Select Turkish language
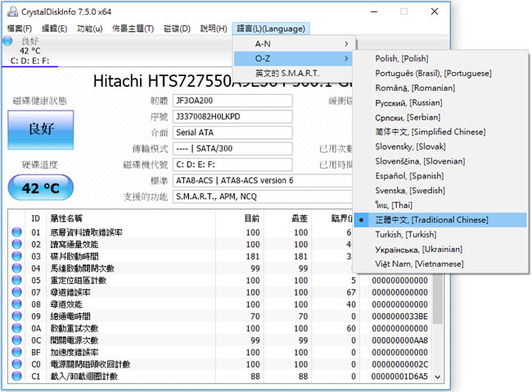This screenshot has width=532, height=392. pyautogui.click(x=440, y=235)
